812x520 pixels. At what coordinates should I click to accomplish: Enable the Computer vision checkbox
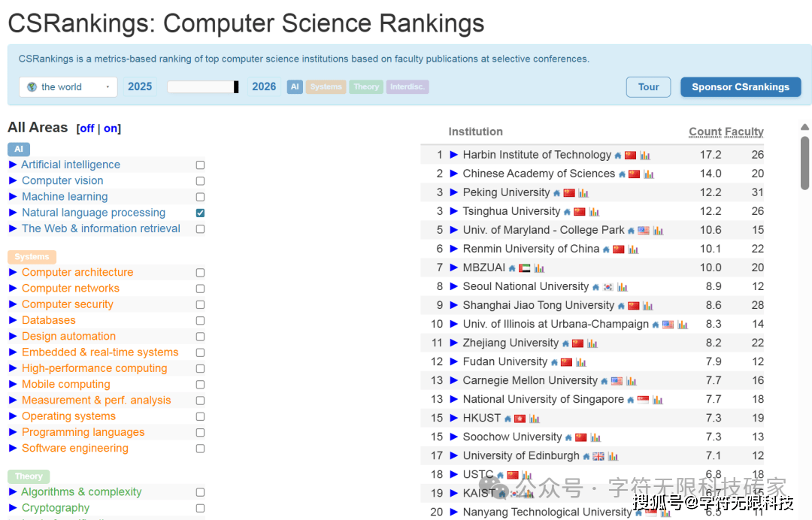point(200,181)
